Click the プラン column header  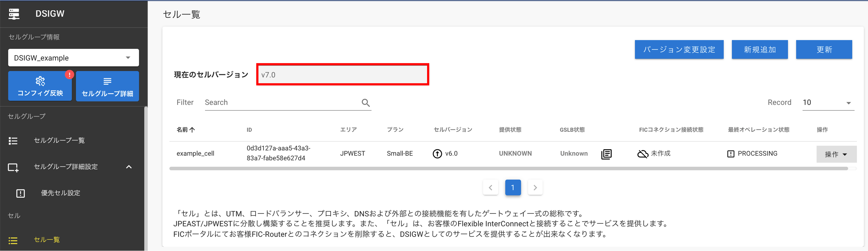pyautogui.click(x=395, y=129)
